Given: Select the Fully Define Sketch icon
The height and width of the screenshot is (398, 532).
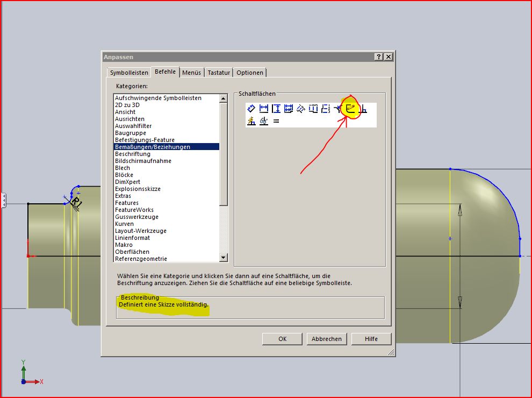Looking at the screenshot, I should tap(350, 109).
